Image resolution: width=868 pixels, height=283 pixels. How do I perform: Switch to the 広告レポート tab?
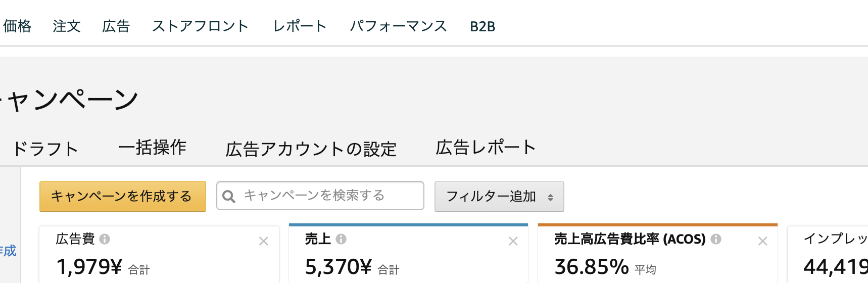[486, 148]
